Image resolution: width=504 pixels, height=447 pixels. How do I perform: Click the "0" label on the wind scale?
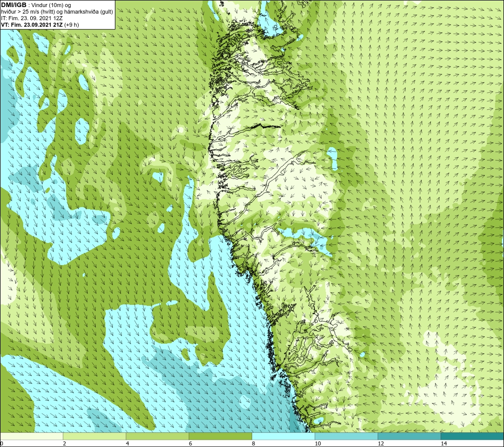pos(2,443)
